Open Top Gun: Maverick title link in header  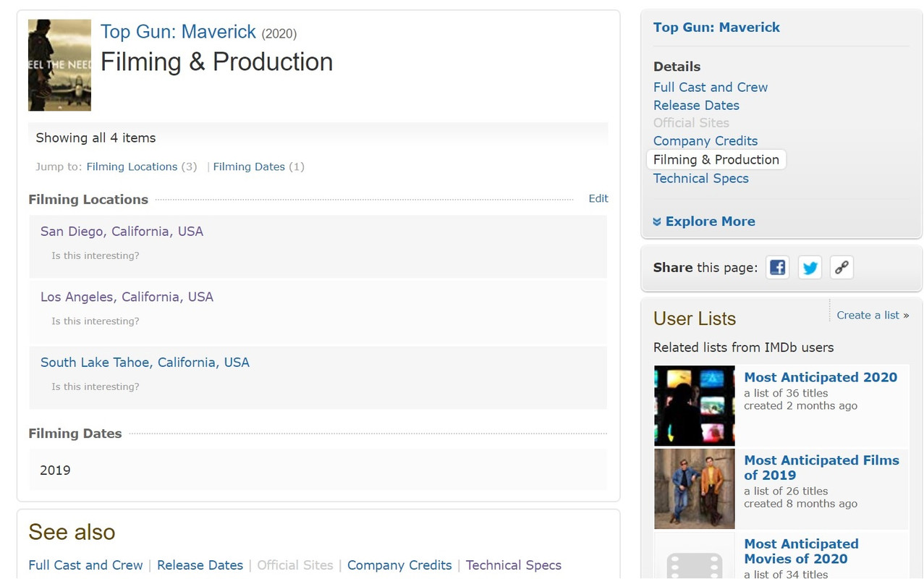(178, 32)
